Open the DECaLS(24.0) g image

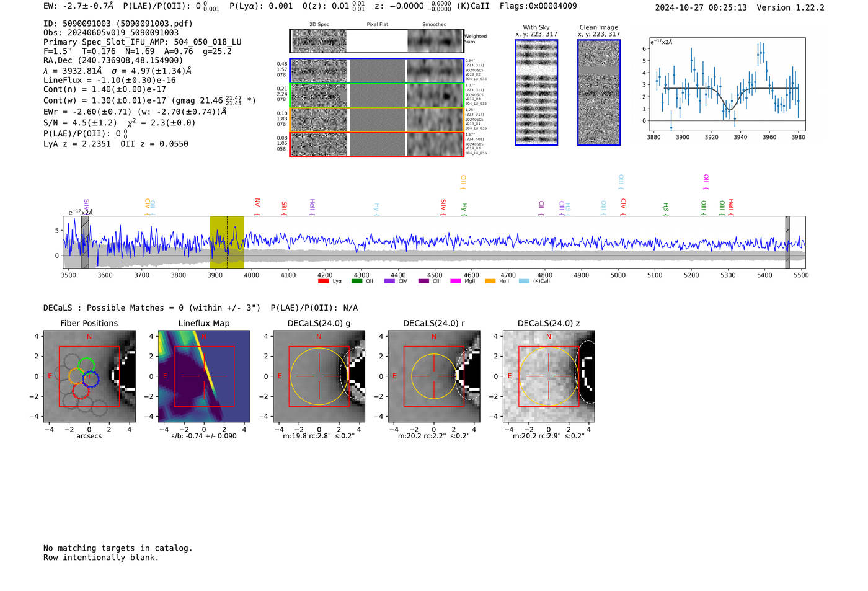point(319,376)
